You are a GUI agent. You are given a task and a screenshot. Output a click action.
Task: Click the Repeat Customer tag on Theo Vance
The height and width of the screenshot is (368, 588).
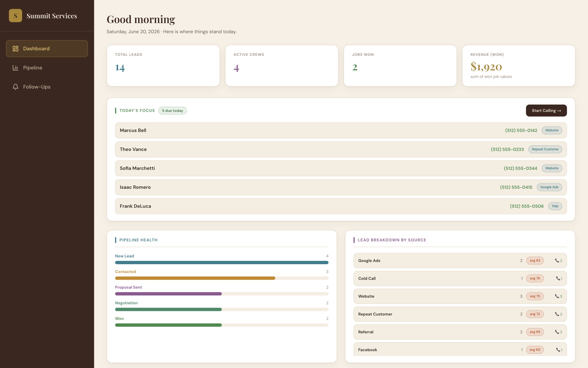tap(545, 149)
